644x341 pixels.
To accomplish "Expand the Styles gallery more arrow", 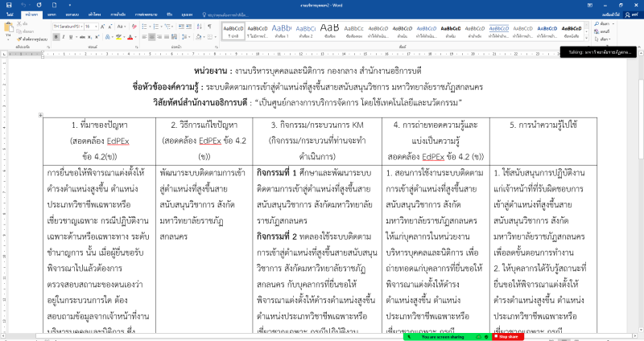I will pyautogui.click(x=588, y=37).
